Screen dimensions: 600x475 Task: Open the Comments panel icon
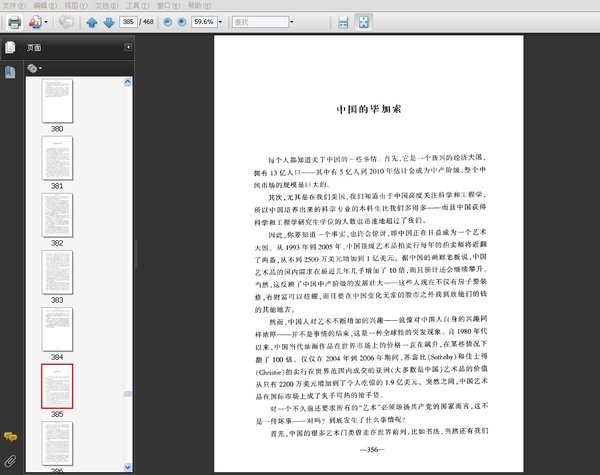click(10, 437)
